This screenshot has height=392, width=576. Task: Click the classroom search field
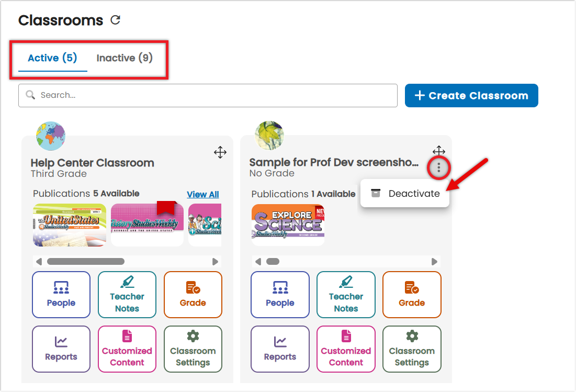click(x=208, y=96)
